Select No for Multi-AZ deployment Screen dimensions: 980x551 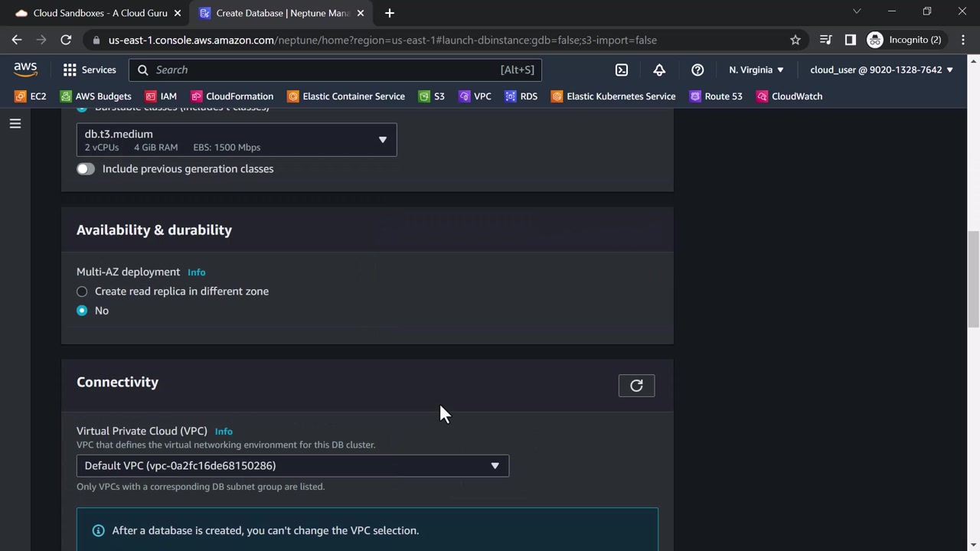pyautogui.click(x=82, y=311)
